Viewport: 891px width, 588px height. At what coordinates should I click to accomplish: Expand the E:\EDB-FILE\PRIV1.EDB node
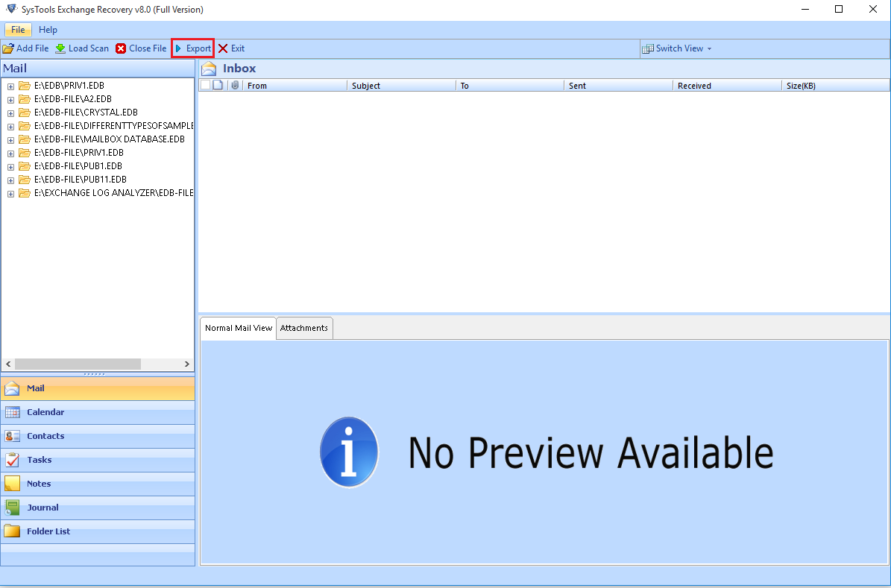point(10,154)
